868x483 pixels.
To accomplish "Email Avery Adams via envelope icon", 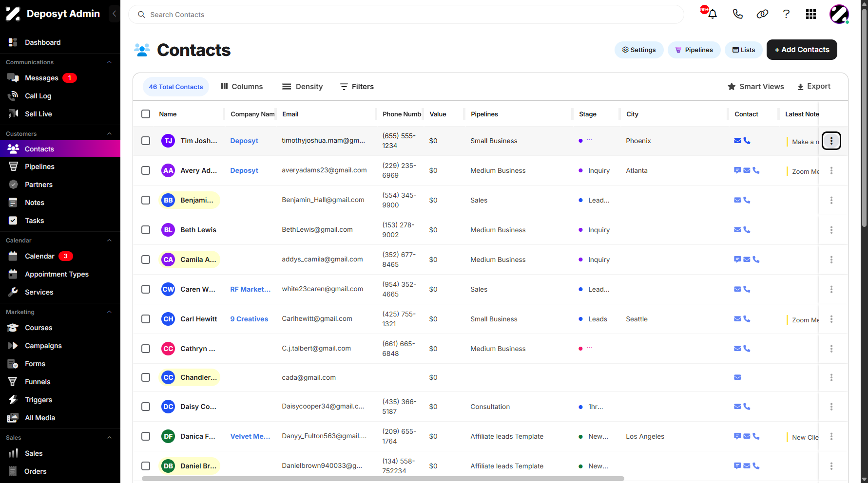I will [747, 170].
